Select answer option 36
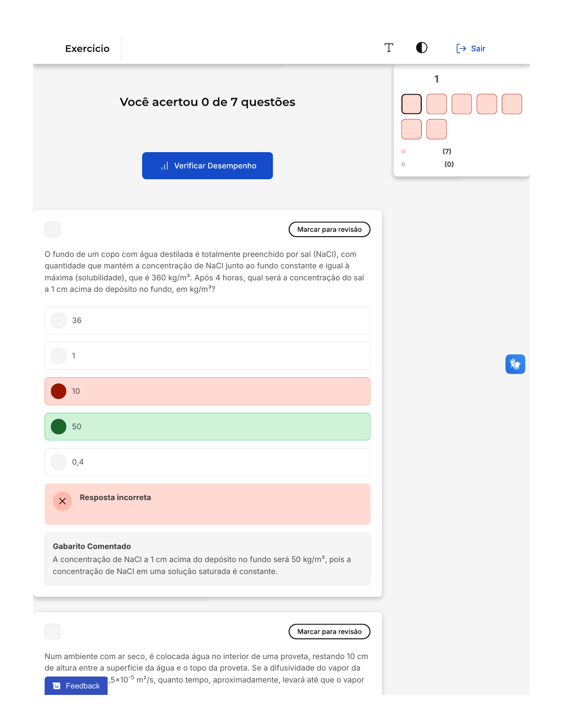 [58, 320]
